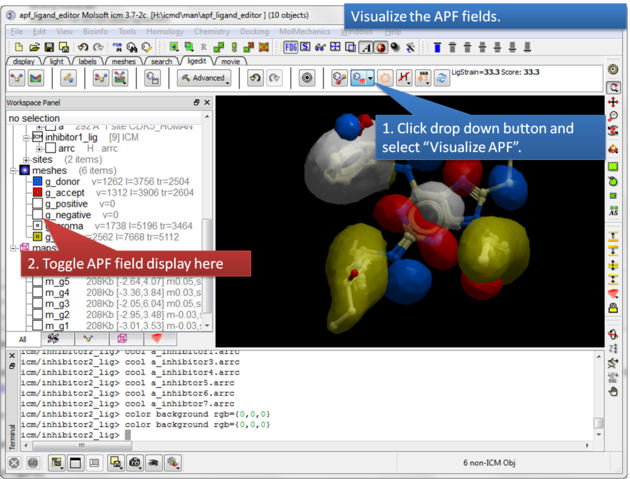Select the All tab in Workspace Panel
Screen dimensions: 630x479
click(23, 340)
